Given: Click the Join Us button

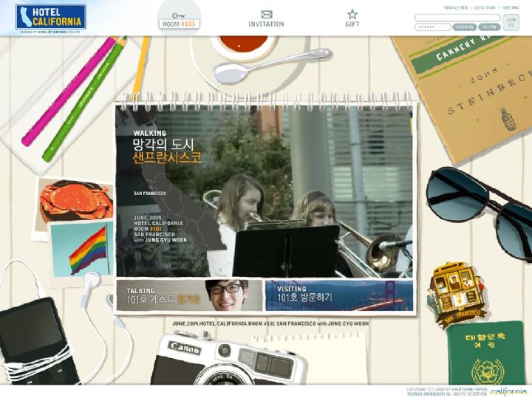Looking at the screenshot, I should 511,22.
